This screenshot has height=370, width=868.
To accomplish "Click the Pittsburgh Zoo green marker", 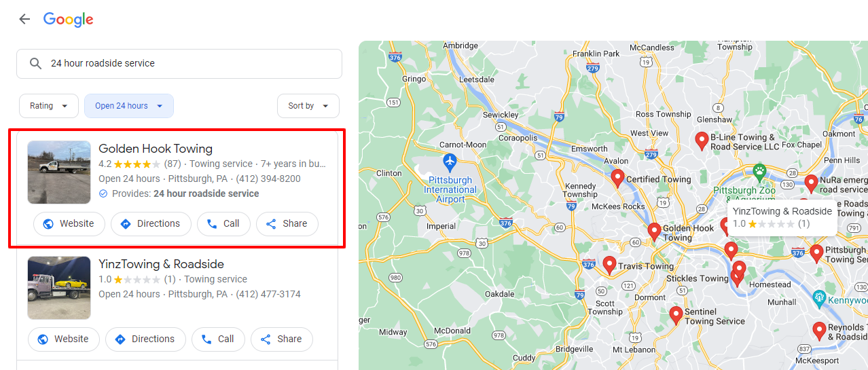I will pos(759,171).
